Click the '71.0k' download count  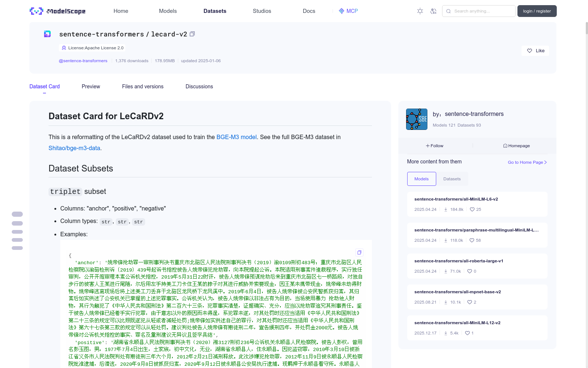455,271
